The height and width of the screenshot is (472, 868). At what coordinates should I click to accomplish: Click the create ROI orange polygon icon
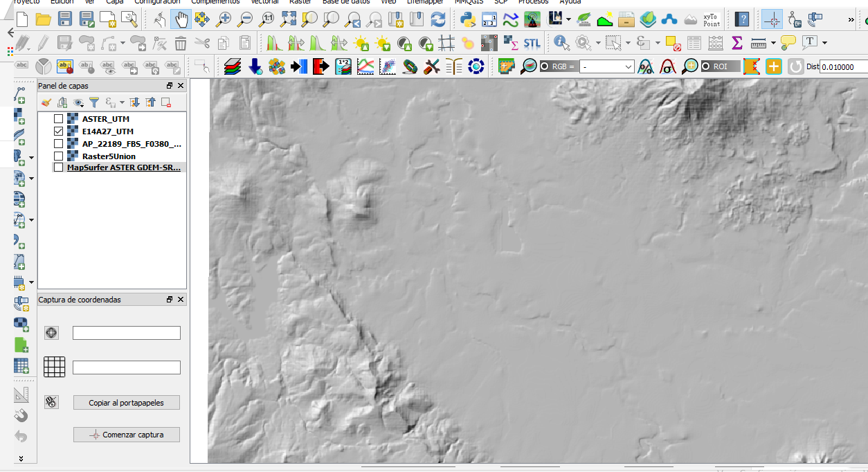pos(751,66)
